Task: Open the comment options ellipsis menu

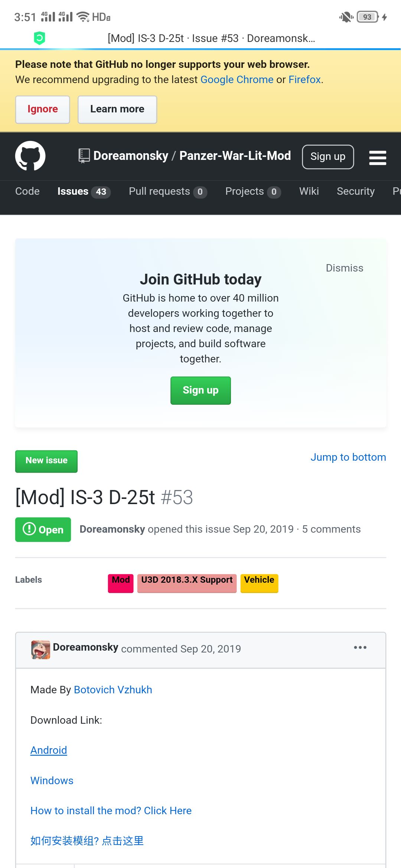Action: (360, 648)
